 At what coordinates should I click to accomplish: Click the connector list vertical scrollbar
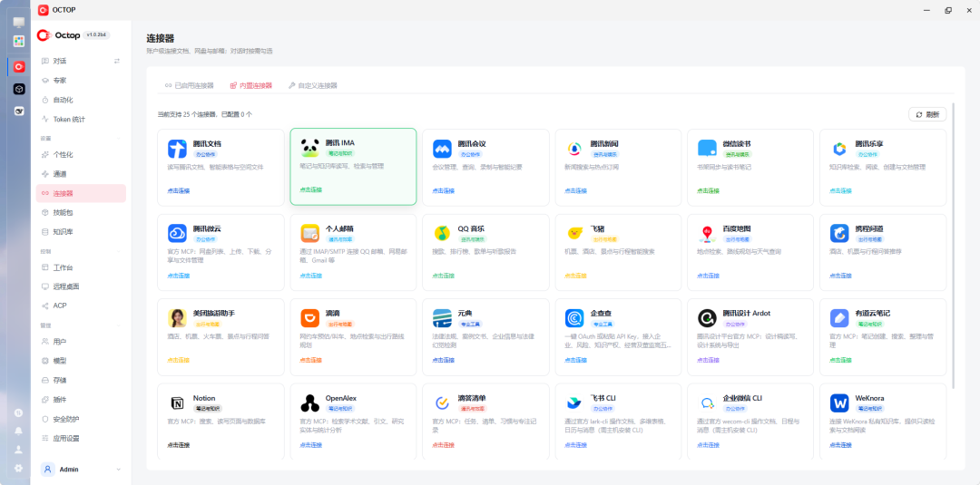(954, 246)
